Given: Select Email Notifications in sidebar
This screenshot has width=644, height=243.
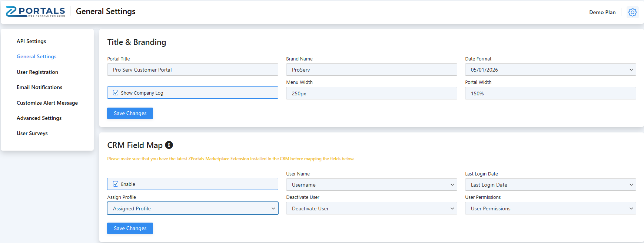Looking at the screenshot, I should [x=39, y=87].
